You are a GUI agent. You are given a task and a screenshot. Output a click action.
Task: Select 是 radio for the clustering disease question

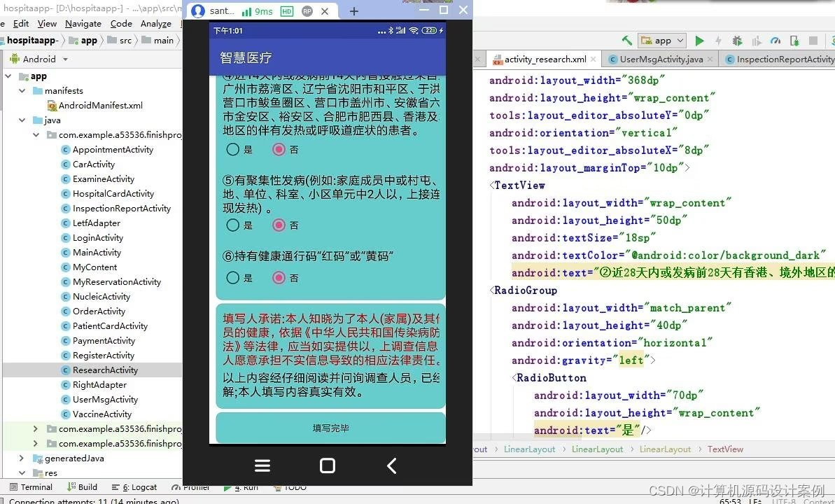pyautogui.click(x=232, y=225)
